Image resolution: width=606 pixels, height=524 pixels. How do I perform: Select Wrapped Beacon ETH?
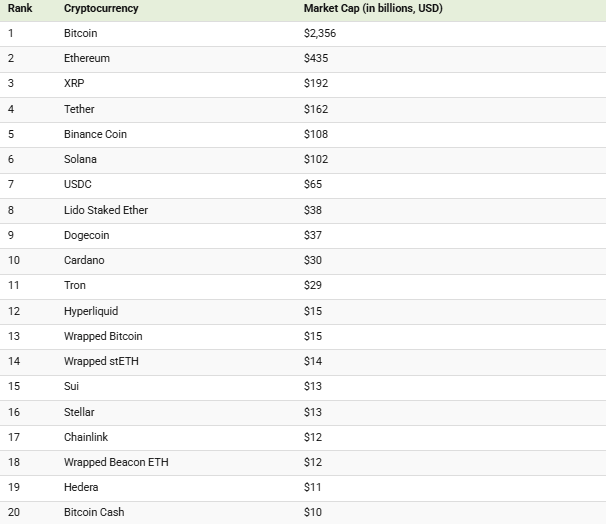coord(116,462)
